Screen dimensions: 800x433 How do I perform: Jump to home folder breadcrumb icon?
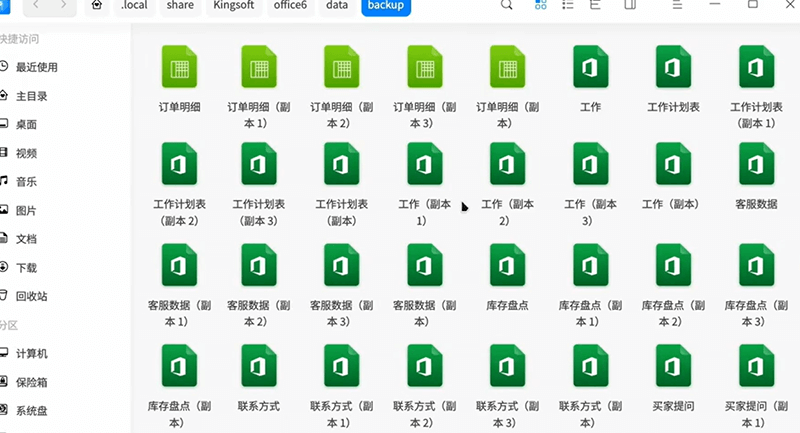click(97, 6)
